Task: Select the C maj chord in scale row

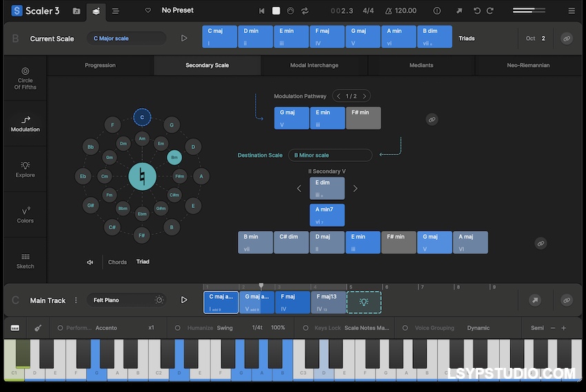Action: [219, 37]
